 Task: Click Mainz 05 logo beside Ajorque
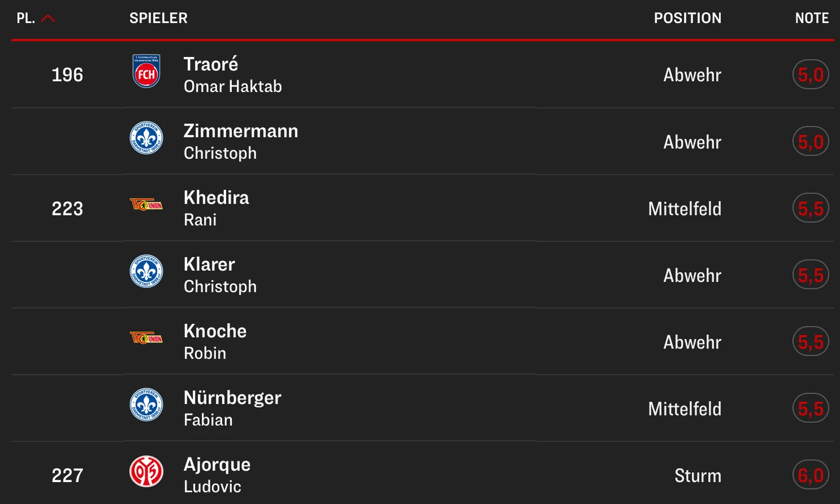(x=146, y=472)
